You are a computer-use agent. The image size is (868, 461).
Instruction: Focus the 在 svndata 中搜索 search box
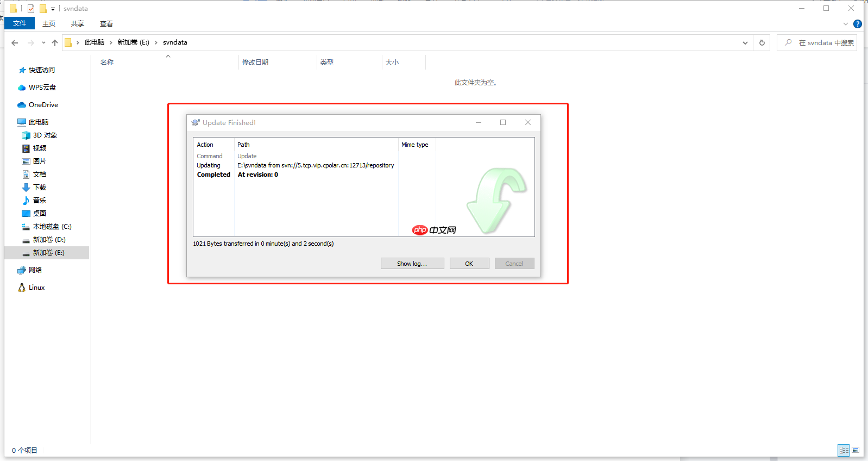tap(817, 42)
